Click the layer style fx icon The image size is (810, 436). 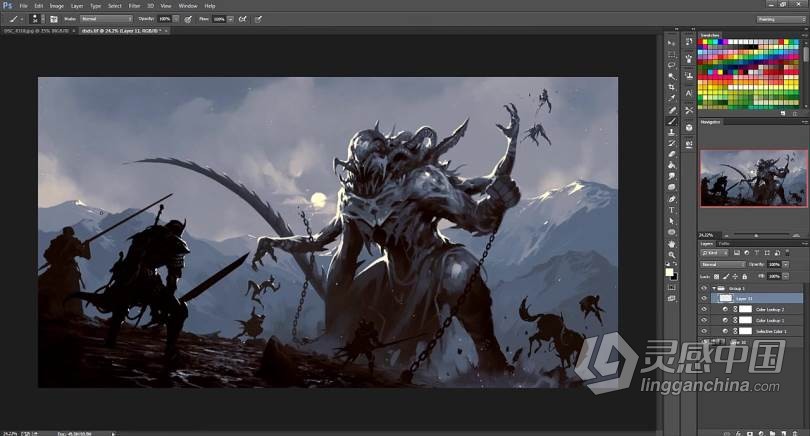(738, 433)
